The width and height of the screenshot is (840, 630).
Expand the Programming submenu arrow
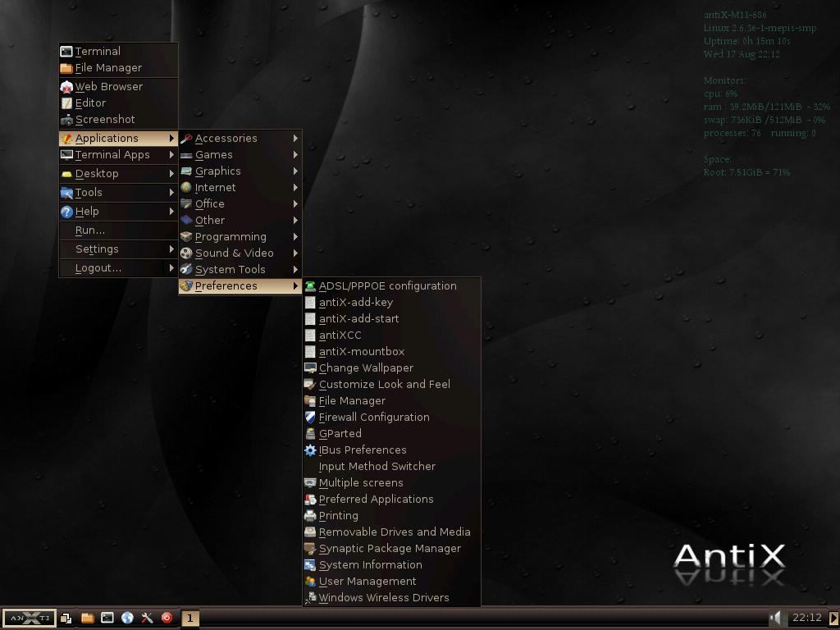(295, 237)
